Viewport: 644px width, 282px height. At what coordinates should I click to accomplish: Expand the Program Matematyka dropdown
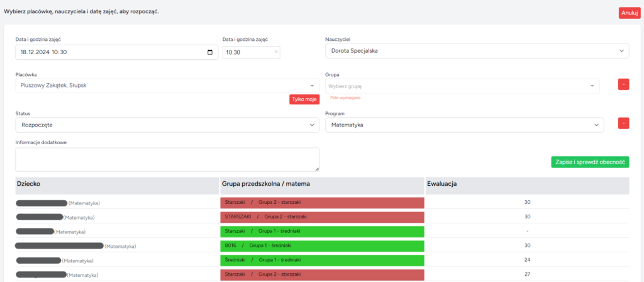click(464, 125)
